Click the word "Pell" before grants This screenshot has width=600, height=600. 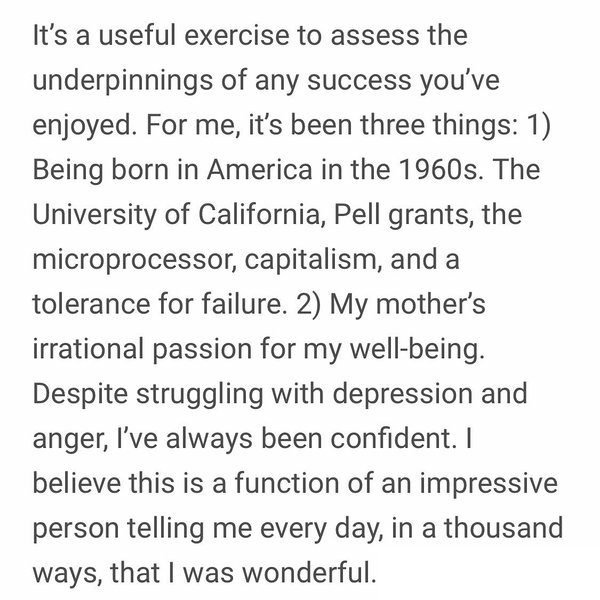pos(357,214)
